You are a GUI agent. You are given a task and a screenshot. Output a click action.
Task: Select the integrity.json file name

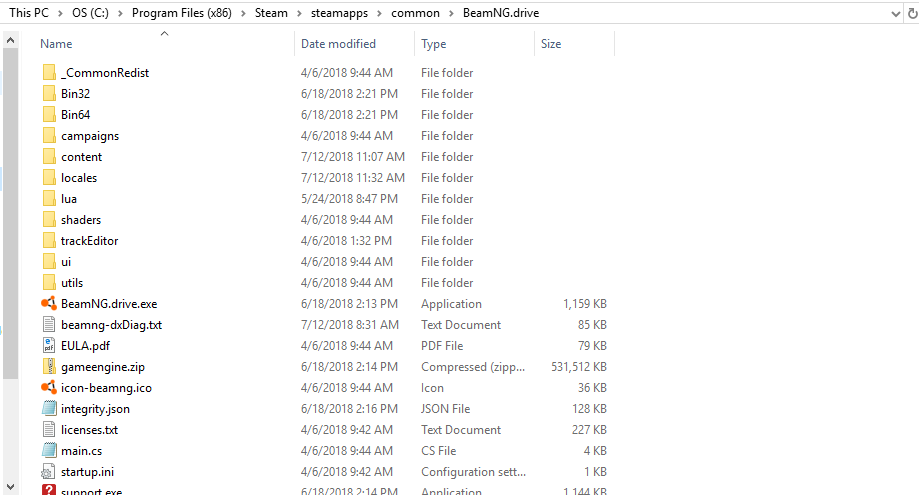[96, 409]
